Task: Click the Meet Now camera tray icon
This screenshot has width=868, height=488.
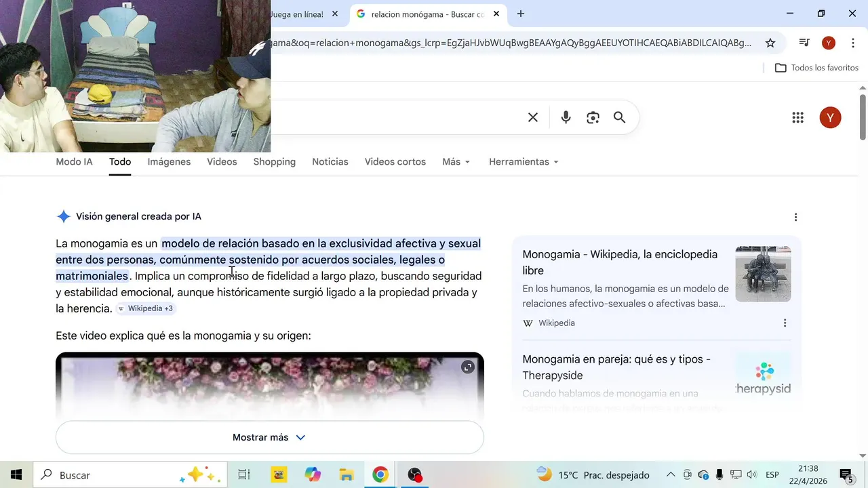Action: (688, 474)
